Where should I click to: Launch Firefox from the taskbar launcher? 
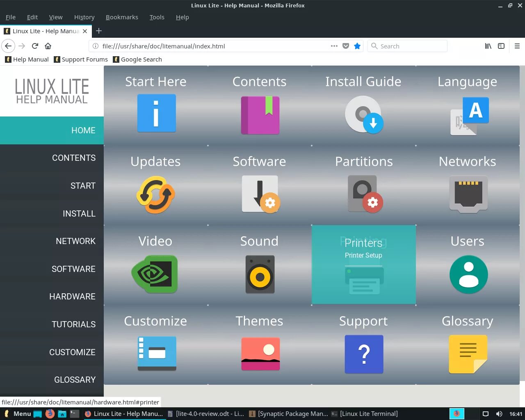coord(50,414)
